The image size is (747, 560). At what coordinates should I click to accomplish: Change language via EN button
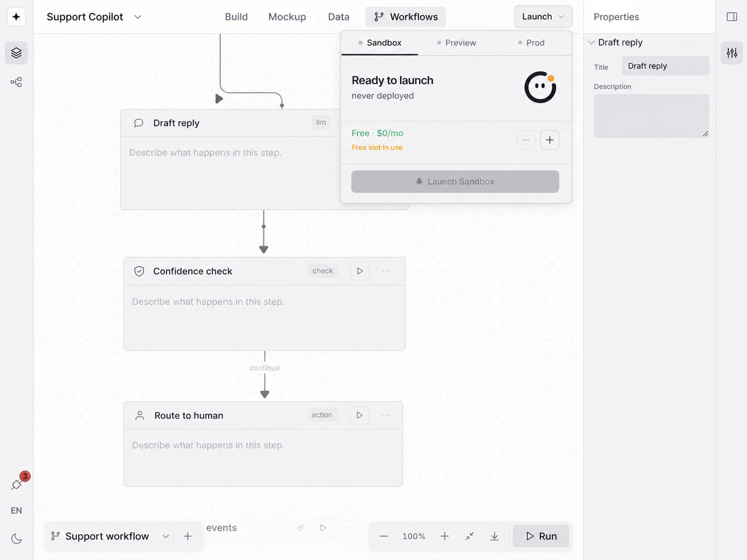[16, 511]
